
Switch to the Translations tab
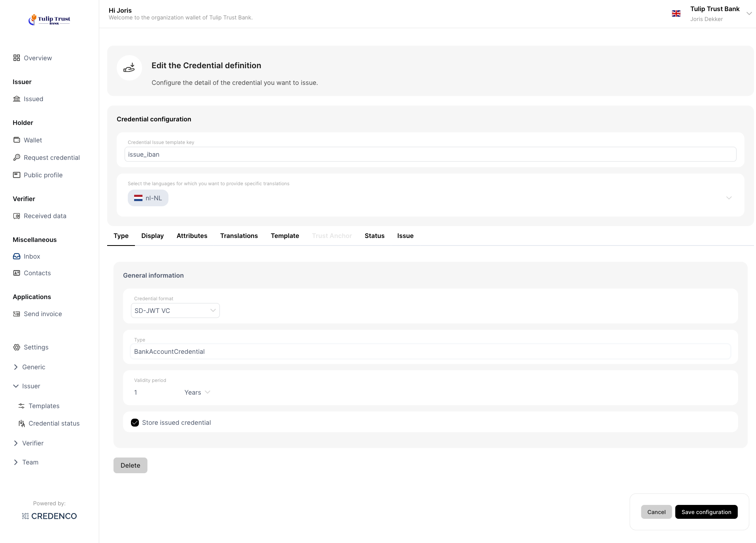239,236
